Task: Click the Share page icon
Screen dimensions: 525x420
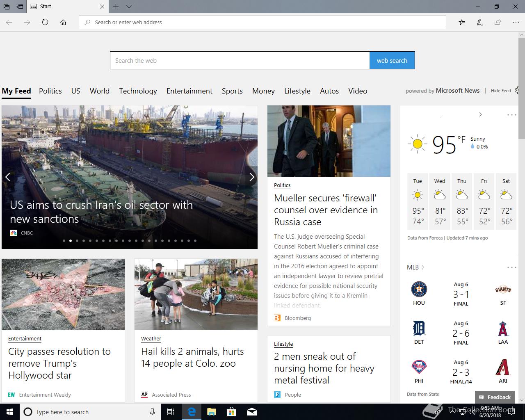Action: [498, 22]
